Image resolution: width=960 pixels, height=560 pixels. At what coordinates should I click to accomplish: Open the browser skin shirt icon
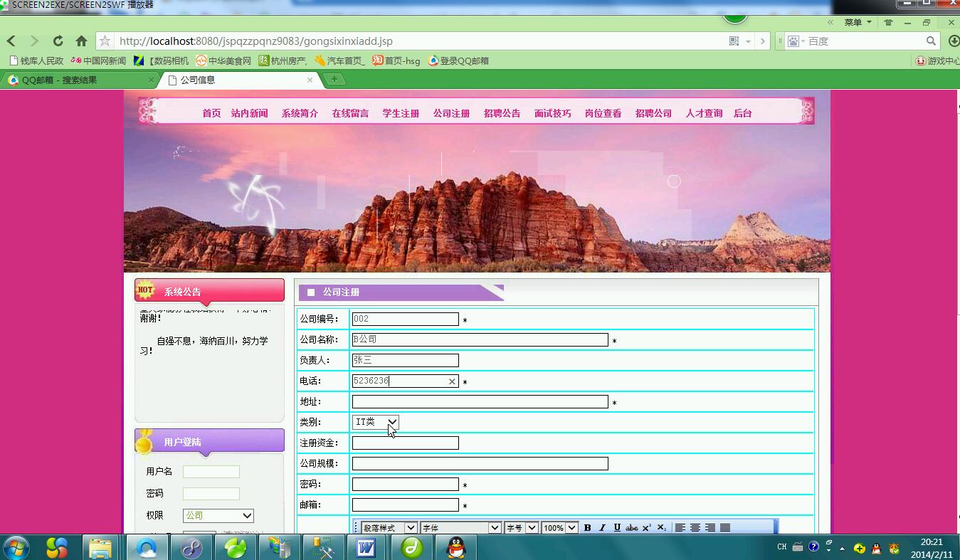coord(888,23)
